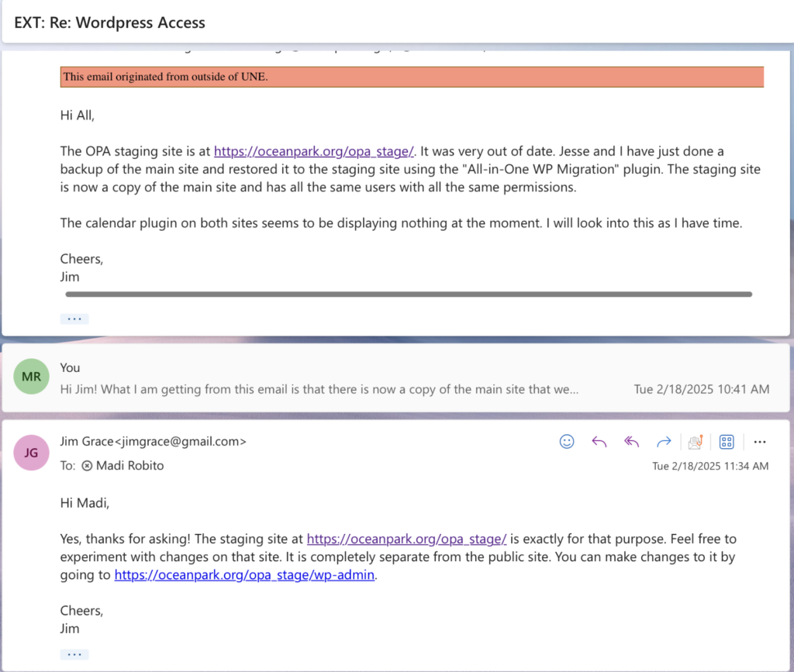
Task: Click the report phishing envelope icon
Action: click(x=696, y=442)
